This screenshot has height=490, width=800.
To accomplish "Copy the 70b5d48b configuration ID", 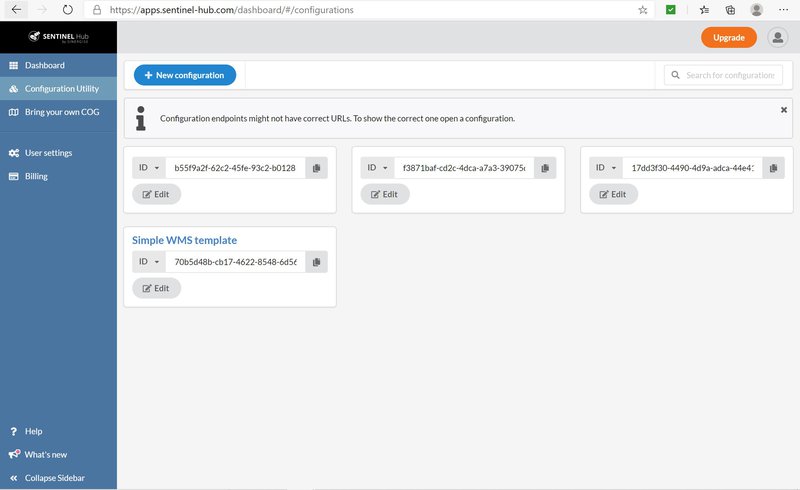I will pos(316,262).
